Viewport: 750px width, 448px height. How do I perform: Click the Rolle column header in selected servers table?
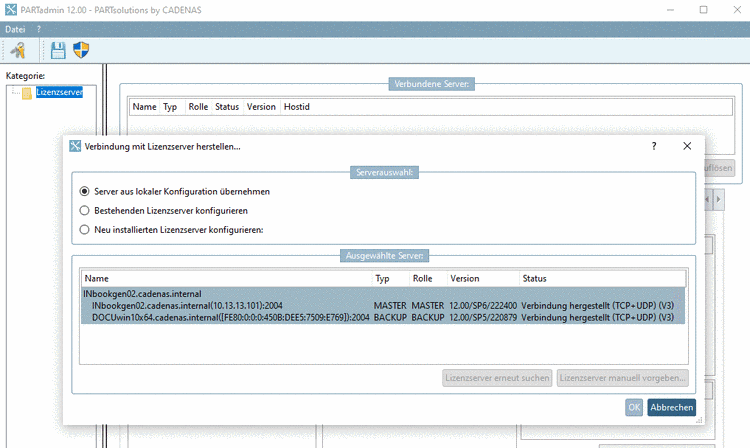point(428,278)
